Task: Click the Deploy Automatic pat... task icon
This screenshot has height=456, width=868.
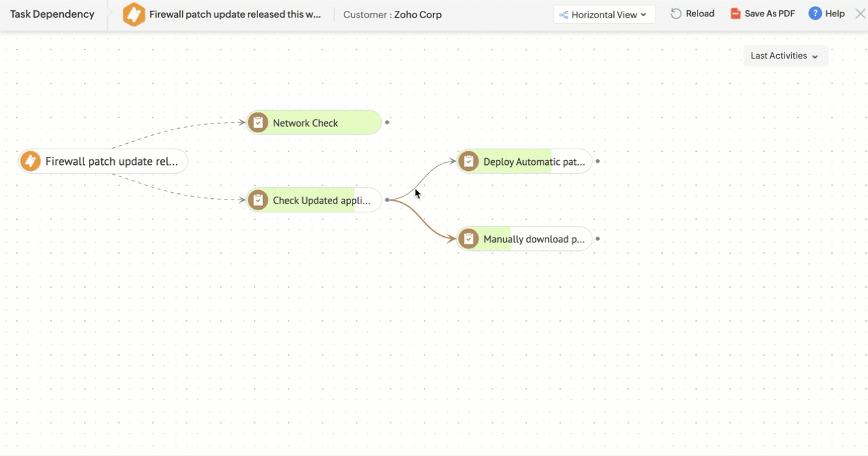Action: 469,161
